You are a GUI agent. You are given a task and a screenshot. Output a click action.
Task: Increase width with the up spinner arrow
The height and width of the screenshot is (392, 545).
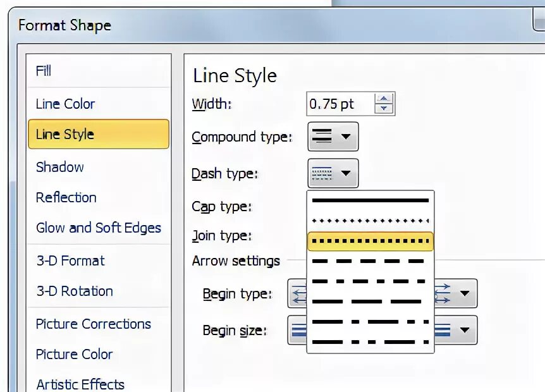384,99
